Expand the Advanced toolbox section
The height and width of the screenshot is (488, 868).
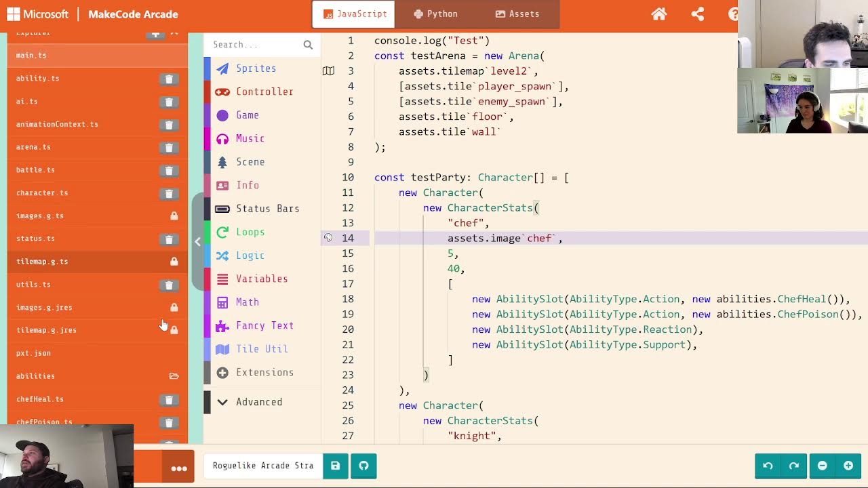262,402
